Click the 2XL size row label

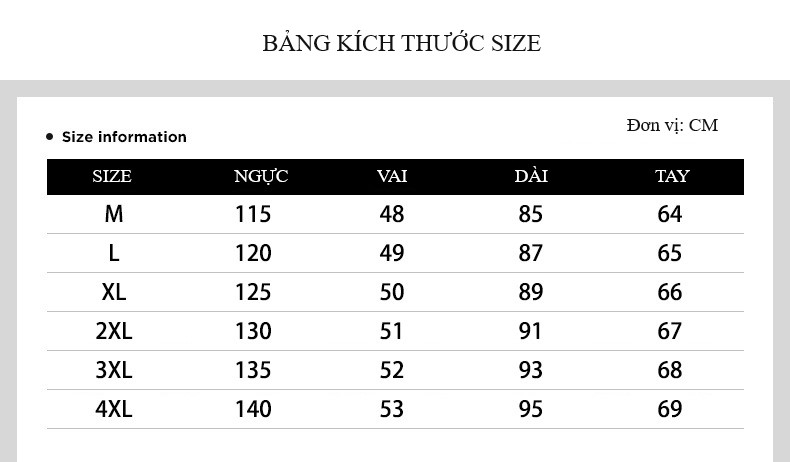tap(113, 331)
